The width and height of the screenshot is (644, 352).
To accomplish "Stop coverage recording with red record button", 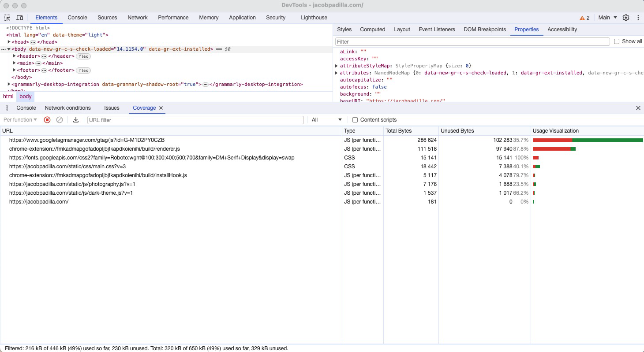I will point(47,119).
